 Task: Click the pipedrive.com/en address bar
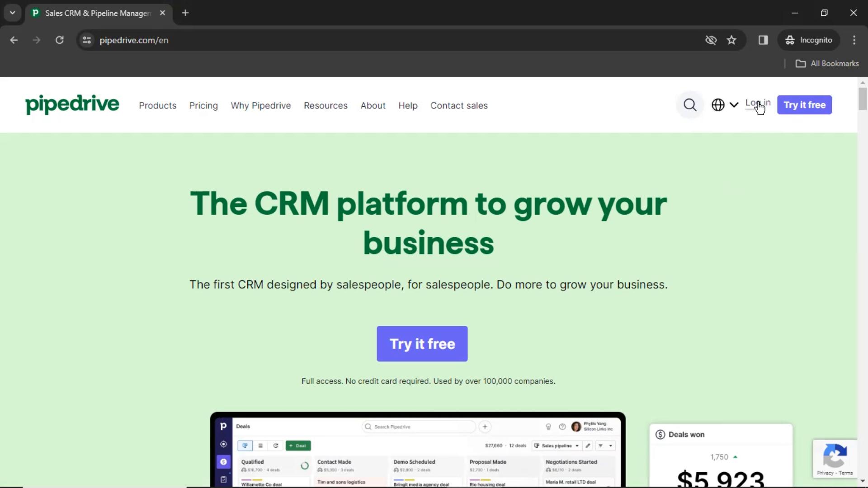pyautogui.click(x=133, y=39)
